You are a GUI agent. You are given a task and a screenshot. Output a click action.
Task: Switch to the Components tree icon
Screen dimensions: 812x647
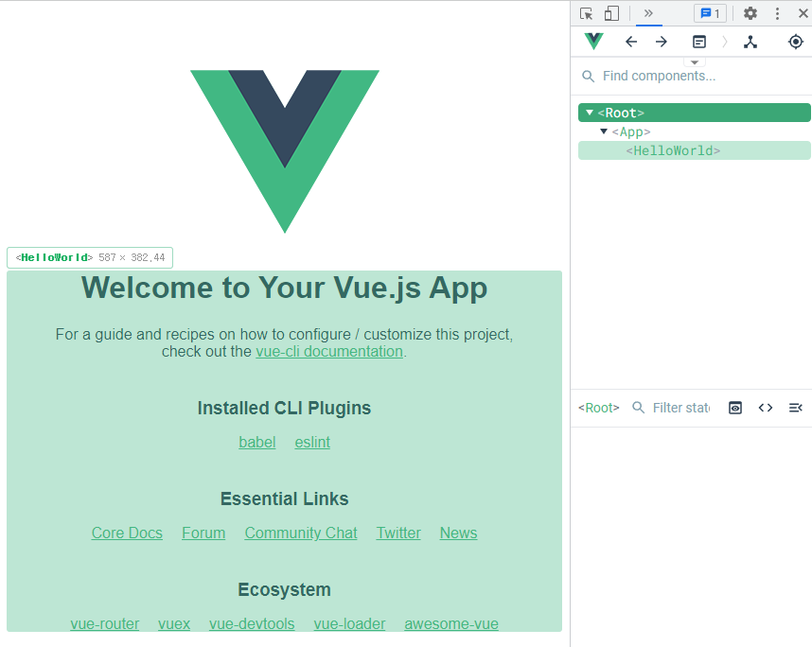tap(750, 42)
